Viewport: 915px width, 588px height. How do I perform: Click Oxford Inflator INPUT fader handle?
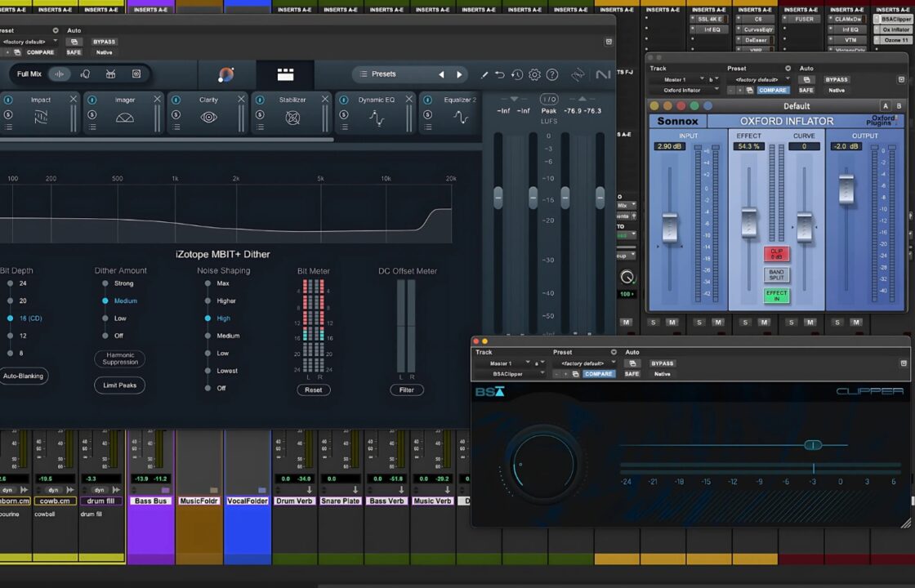pos(670,228)
